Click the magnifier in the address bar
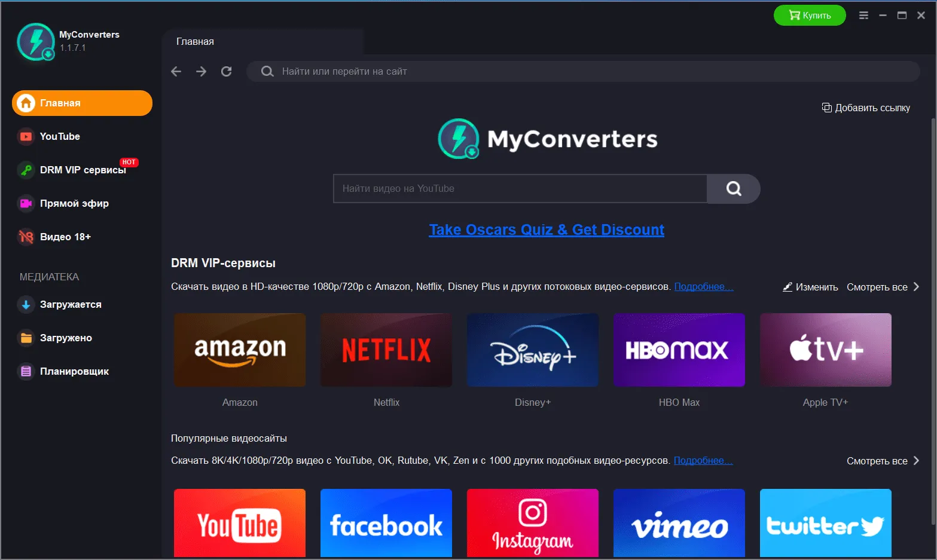 267,71
